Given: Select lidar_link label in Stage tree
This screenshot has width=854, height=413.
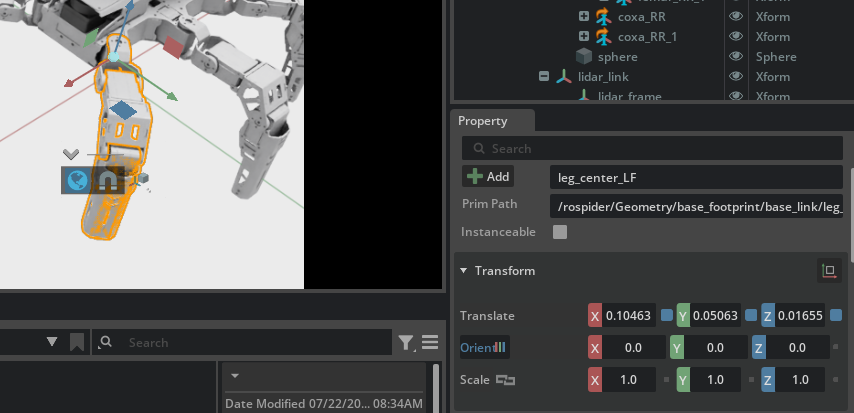Looking at the screenshot, I should click(603, 77).
